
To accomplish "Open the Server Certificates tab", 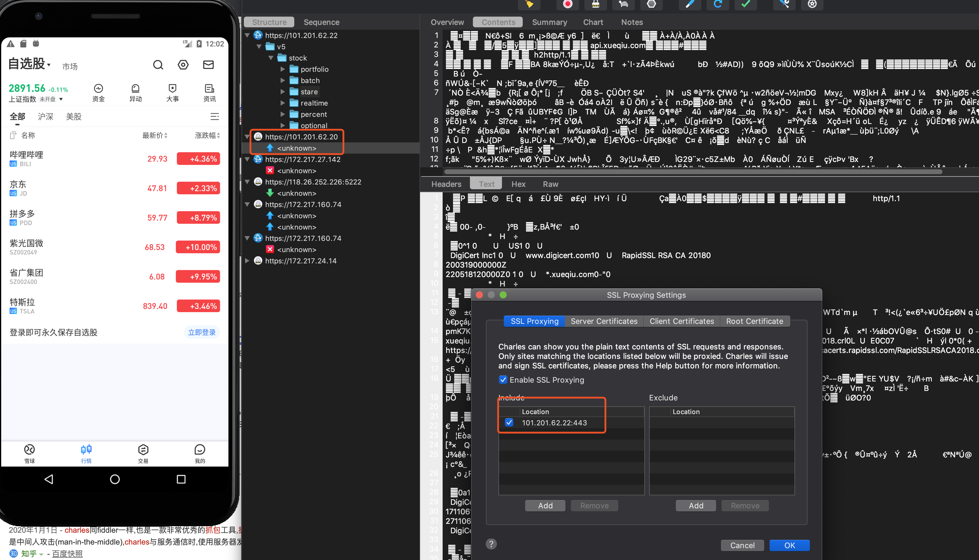I will tap(604, 321).
